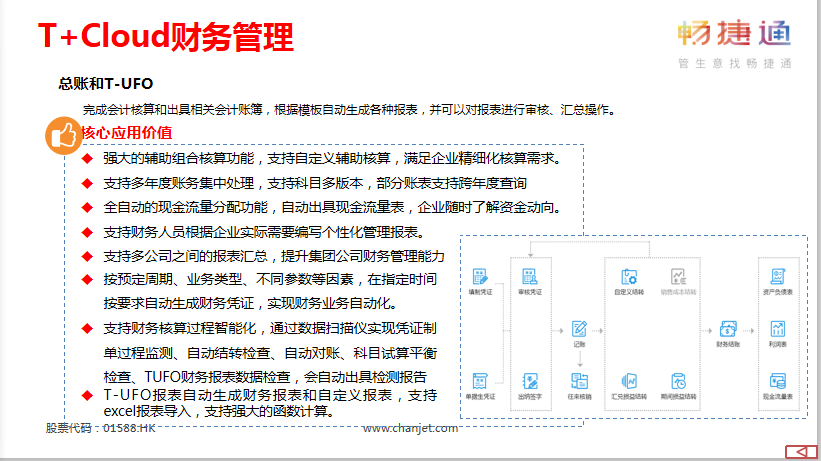Select the 管生意找畅捷通 slogan
Image resolution: width=821 pixels, height=461 pixels.
734,63
